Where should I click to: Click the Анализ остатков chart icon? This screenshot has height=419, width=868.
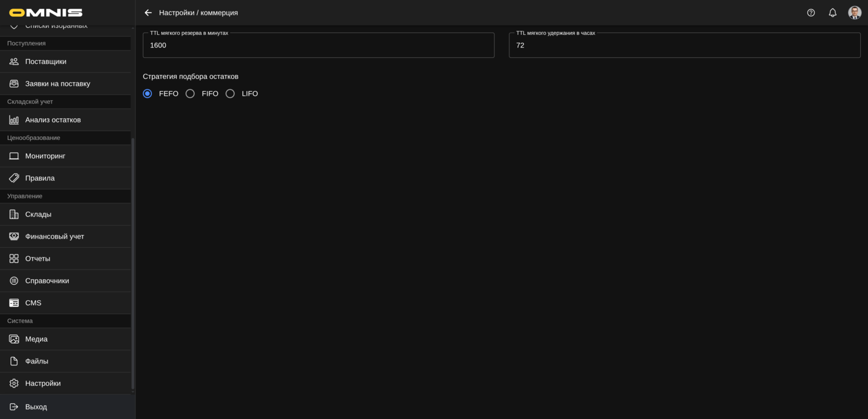[x=14, y=120]
